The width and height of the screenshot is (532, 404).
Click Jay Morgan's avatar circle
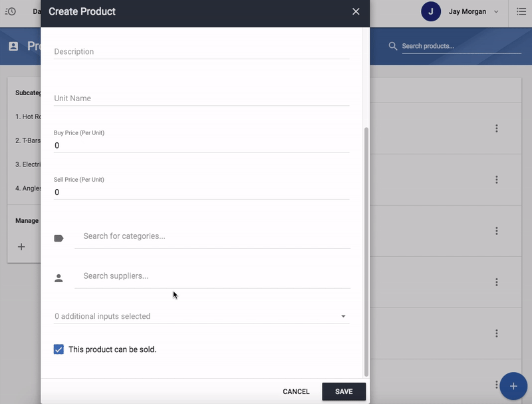[431, 12]
